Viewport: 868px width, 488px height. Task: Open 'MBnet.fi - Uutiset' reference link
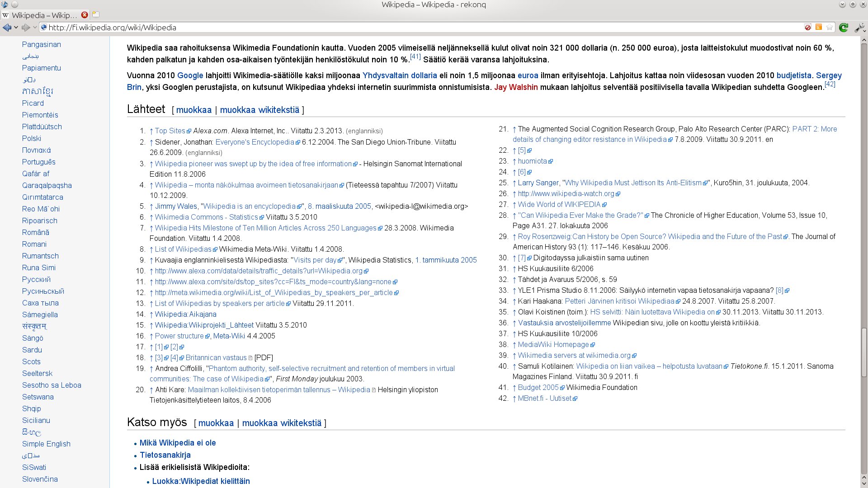(x=545, y=399)
